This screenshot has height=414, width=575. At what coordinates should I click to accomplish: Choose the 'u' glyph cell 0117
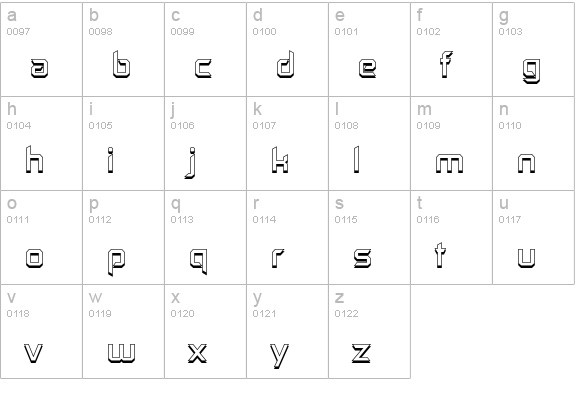coord(534,237)
